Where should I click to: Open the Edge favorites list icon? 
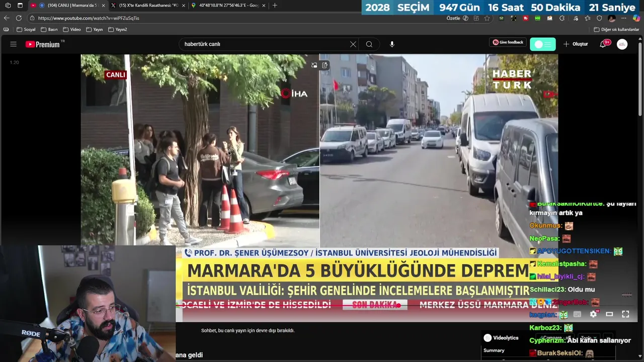(x=587, y=18)
